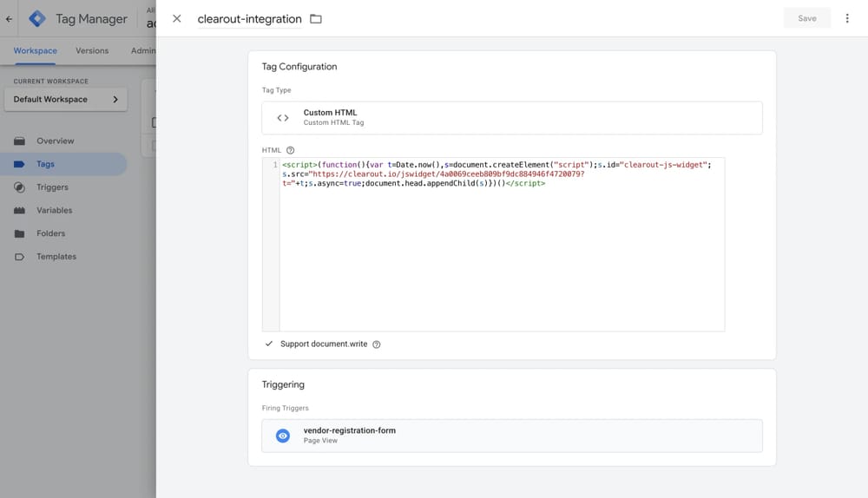Toggle Support document.write checkbox
Screen dimensions: 868x498
268,344
